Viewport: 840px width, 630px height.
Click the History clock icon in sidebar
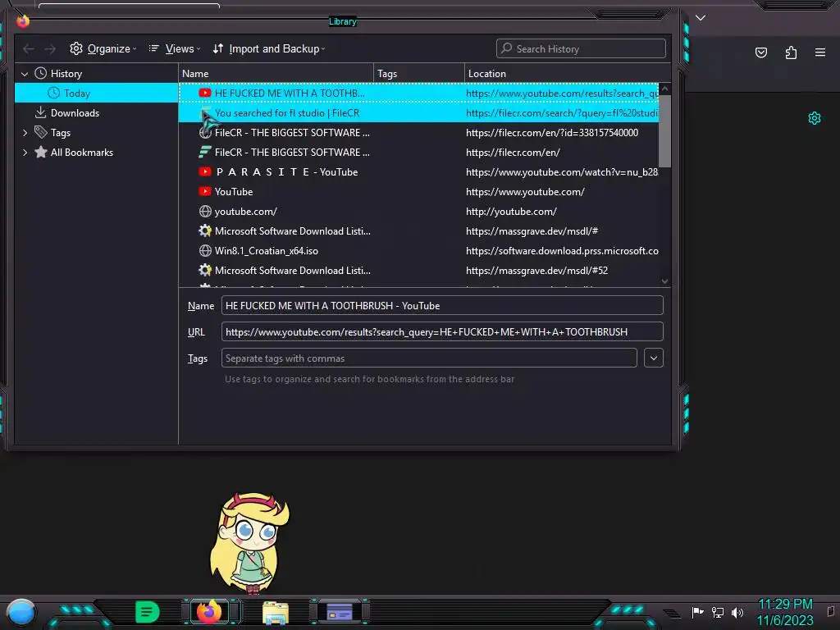41,73
